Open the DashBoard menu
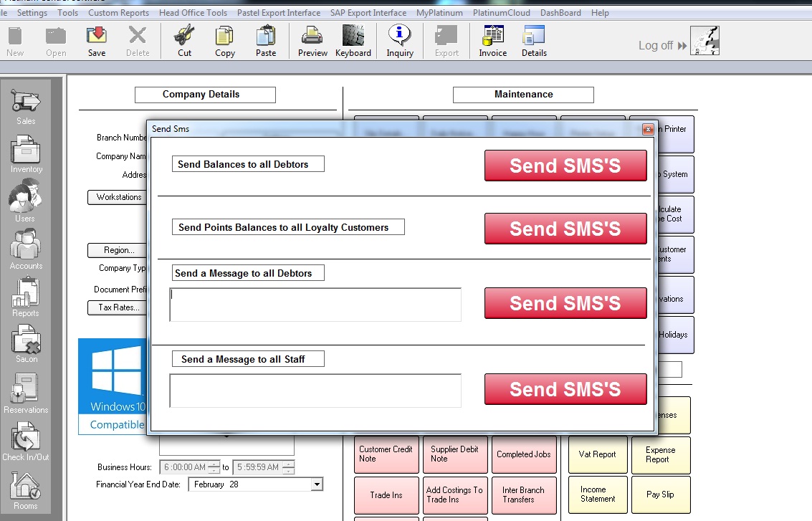The image size is (812, 521). 560,12
